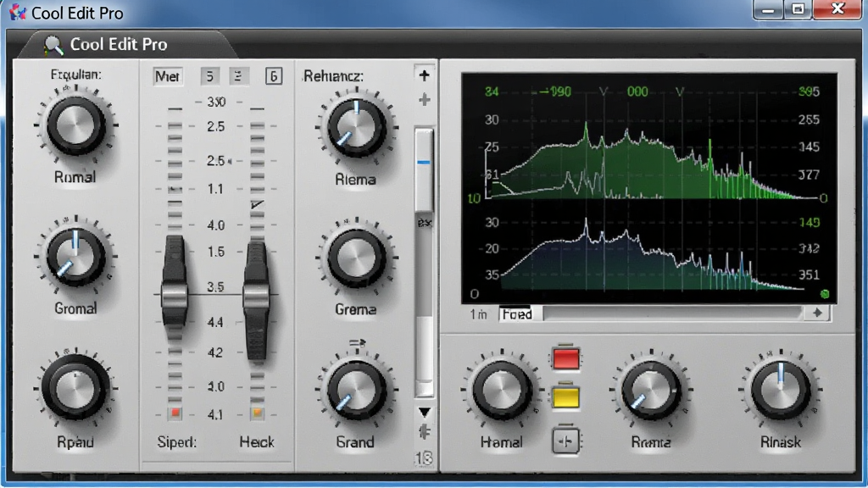Click the Rinask knob
This screenshot has height=488, width=868.
point(781,390)
